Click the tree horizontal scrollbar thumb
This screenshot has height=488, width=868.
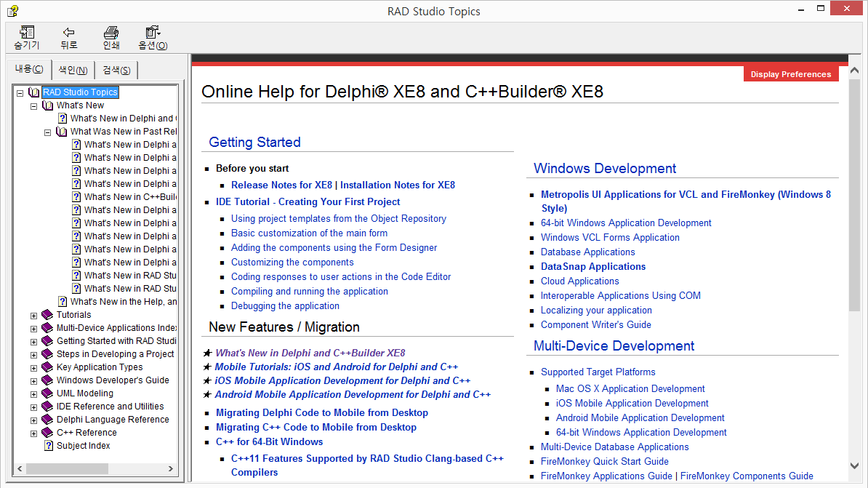[x=67, y=468]
